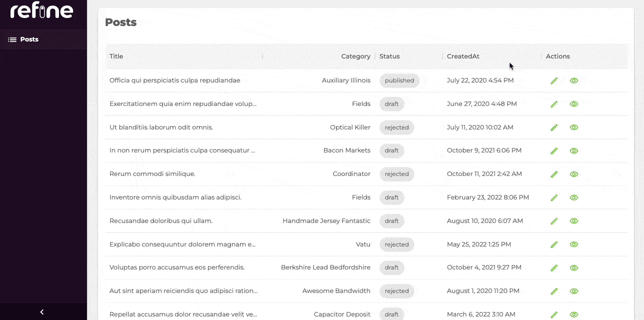Click the Category column header
Image resolution: width=644 pixels, height=320 pixels.
click(355, 56)
